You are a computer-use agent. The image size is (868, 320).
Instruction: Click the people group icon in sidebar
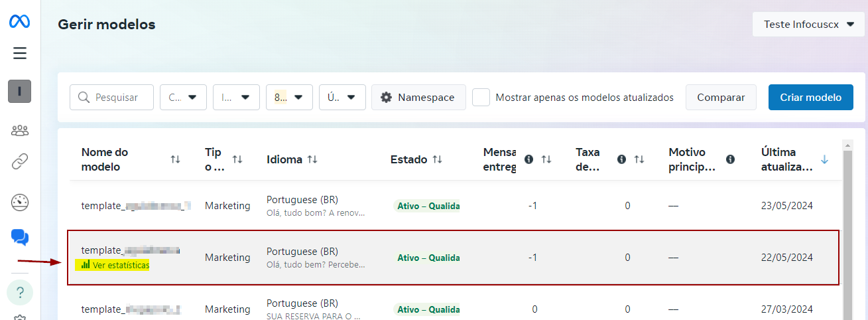20,130
